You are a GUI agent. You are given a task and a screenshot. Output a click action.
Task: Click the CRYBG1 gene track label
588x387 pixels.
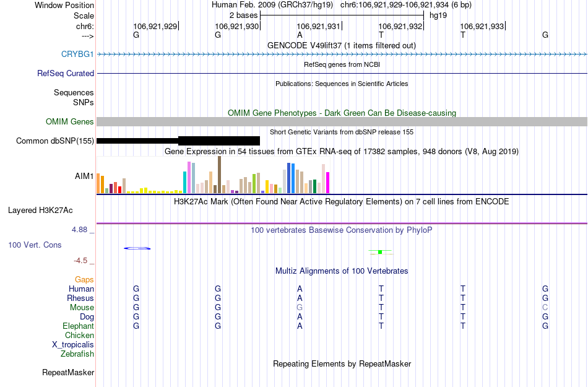pyautogui.click(x=77, y=54)
